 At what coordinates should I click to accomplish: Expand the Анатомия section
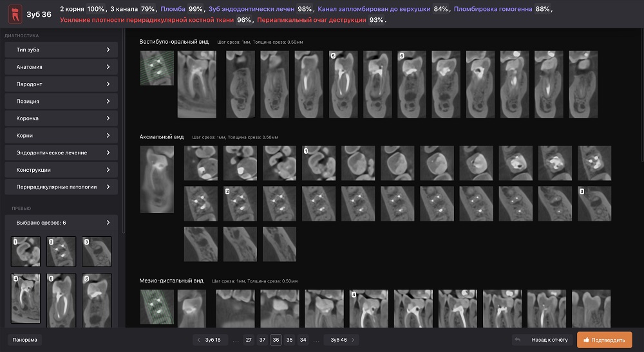pos(61,67)
